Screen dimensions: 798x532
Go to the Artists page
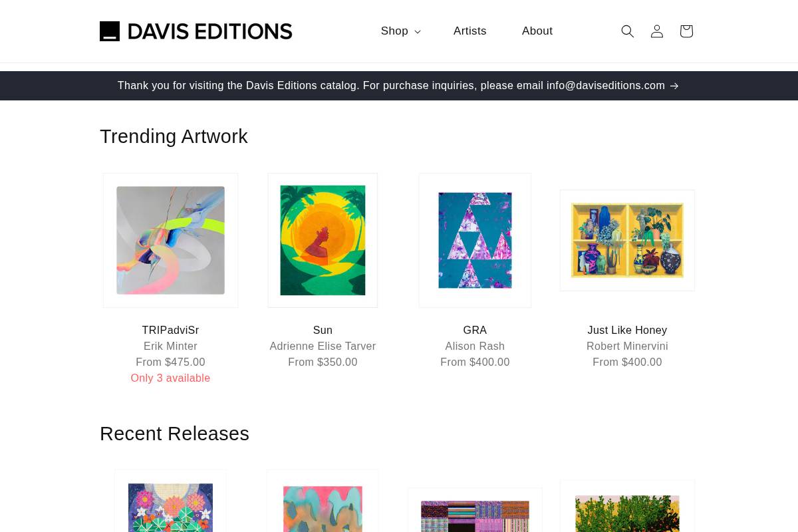(x=469, y=31)
